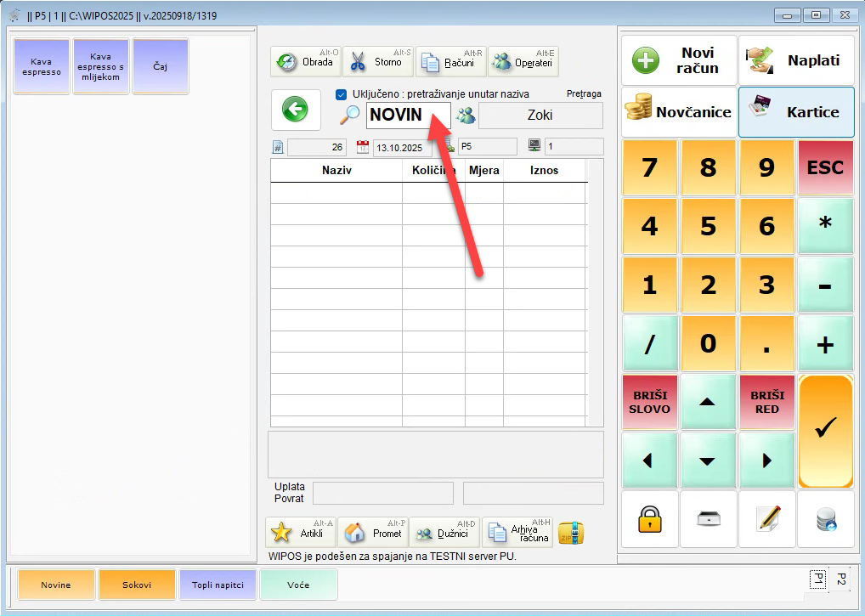Click the database export icon
865x616 pixels.
pyautogui.click(x=825, y=519)
